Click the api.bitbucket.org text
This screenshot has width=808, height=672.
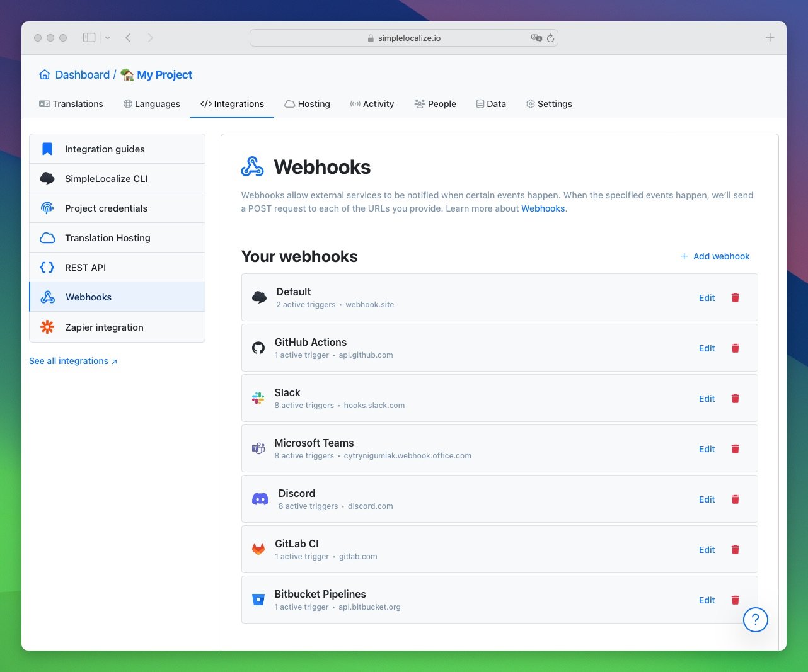[x=369, y=607]
